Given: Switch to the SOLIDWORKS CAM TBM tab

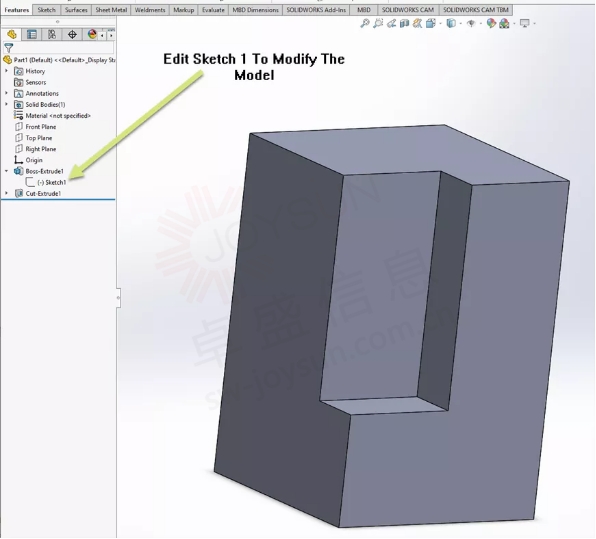Looking at the screenshot, I should (x=476, y=10).
